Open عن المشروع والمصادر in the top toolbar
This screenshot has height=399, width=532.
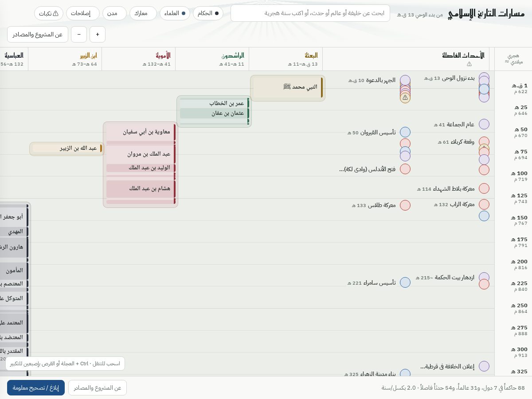coord(38,35)
